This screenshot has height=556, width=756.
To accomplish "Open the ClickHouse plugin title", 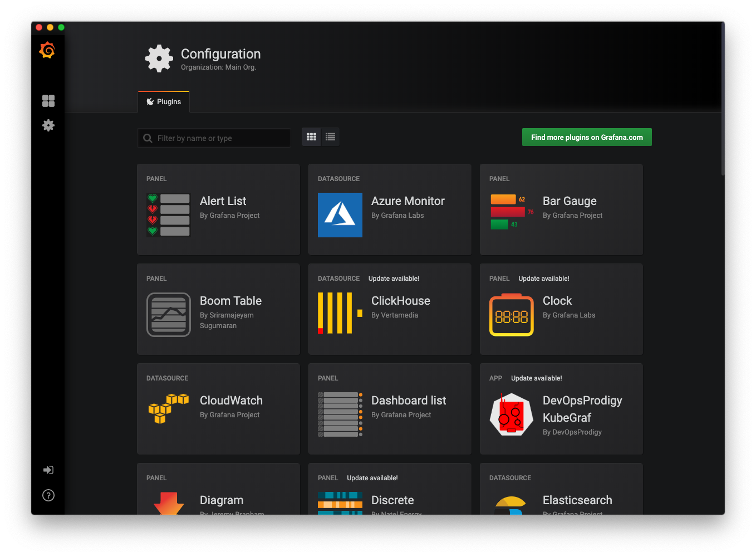I will 401,301.
